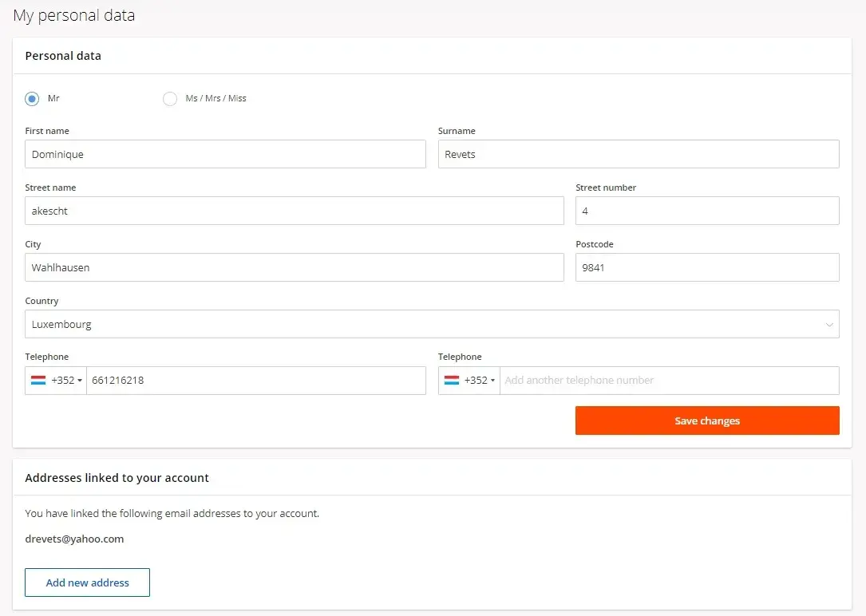The image size is (866, 616).
Task: Click Luxembourg flag icon in first Telephone
Action: 38,381
